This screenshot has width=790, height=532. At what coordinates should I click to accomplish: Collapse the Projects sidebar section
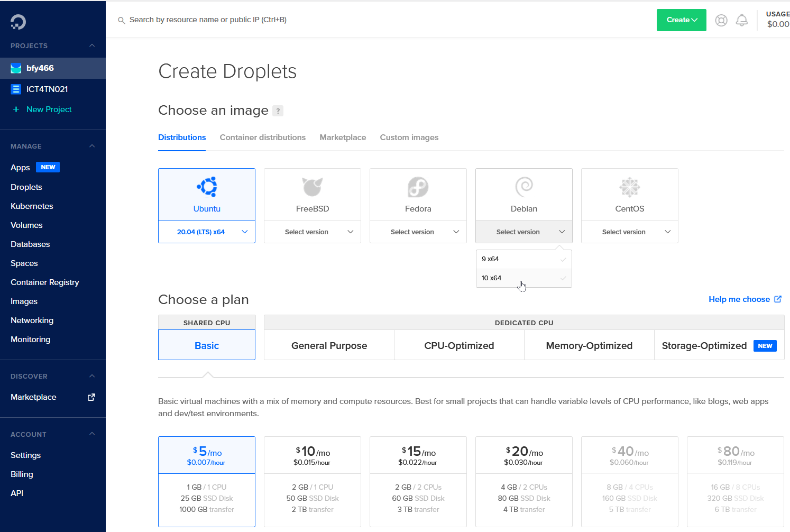coord(92,45)
